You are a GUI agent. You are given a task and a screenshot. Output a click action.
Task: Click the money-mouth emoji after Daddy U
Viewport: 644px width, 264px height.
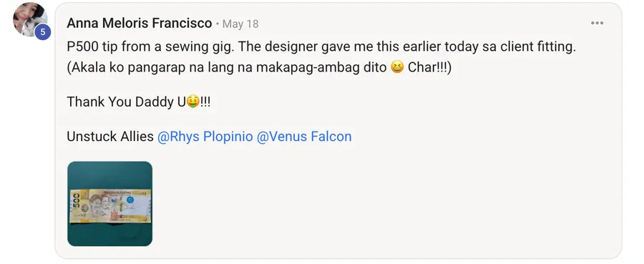click(x=193, y=102)
